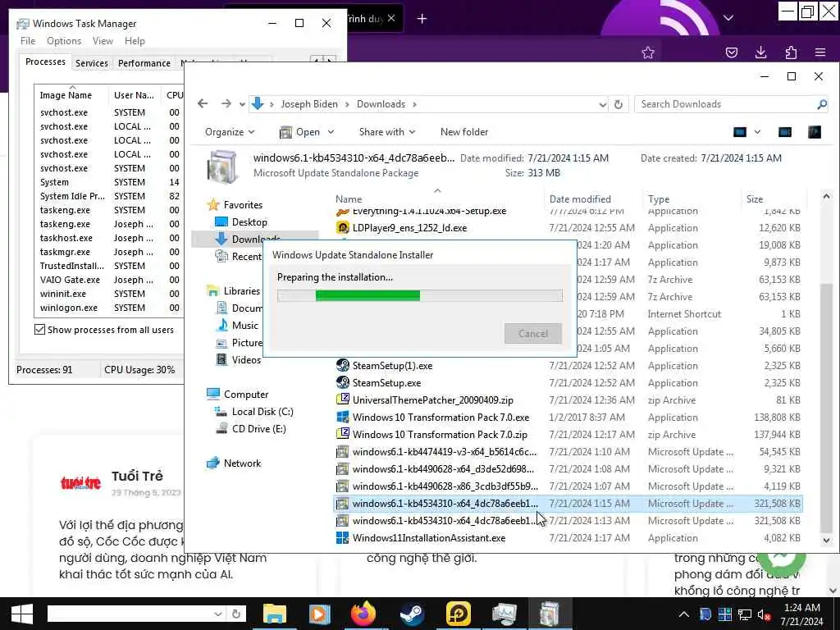The height and width of the screenshot is (630, 840).
Task: Open File Explorer from the taskbar
Action: tap(274, 614)
